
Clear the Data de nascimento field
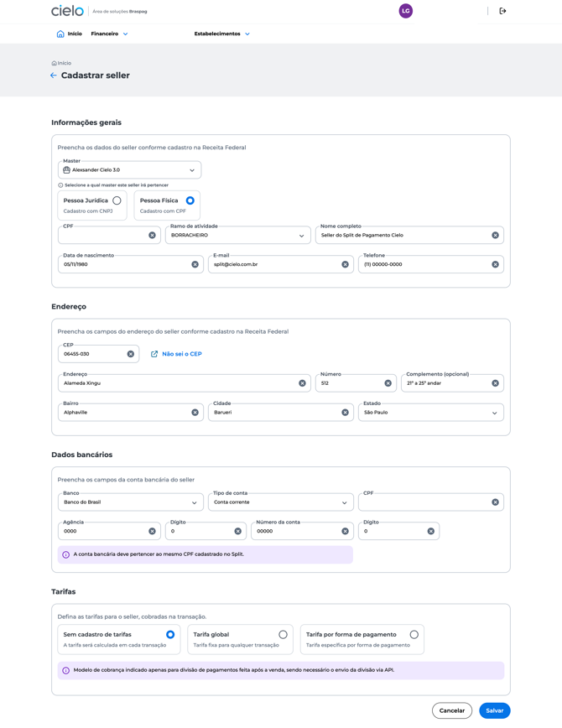[x=195, y=264]
